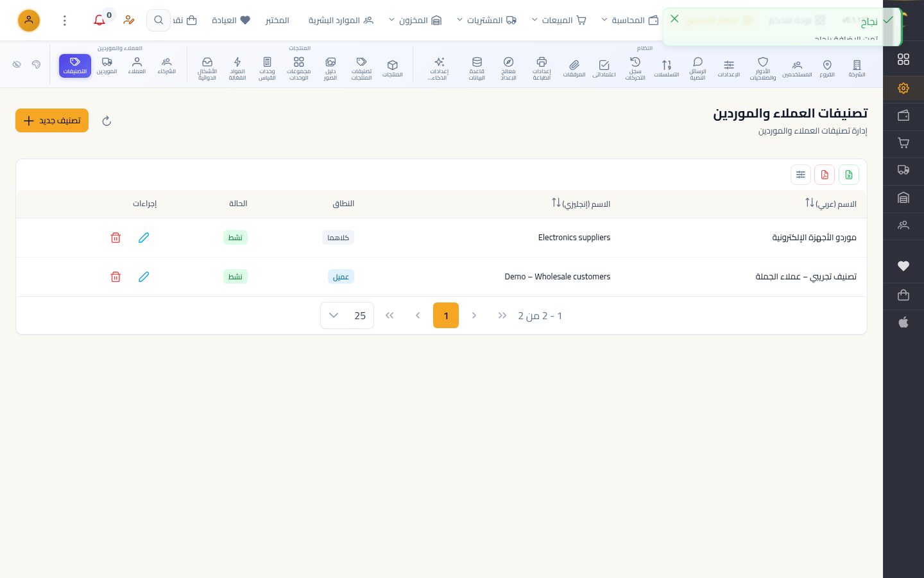Click تصنيف جديد new category button

[52, 121]
